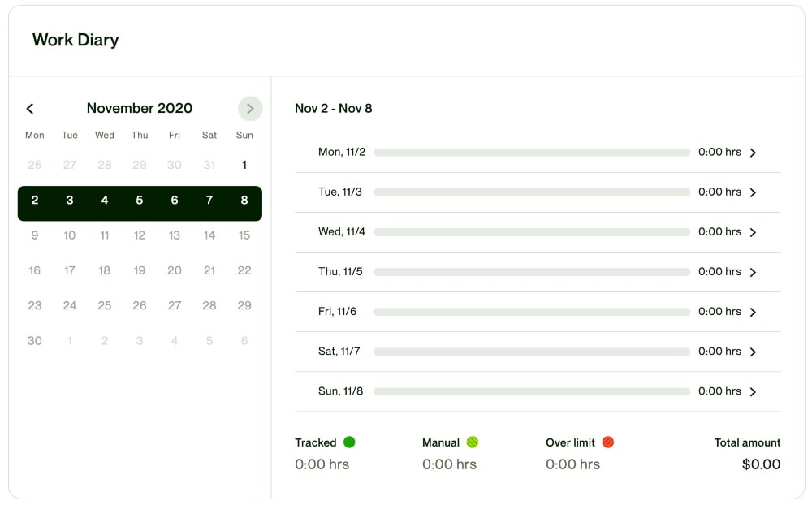Click the Nov 2 - Nov 8 range label
The image size is (812, 505).
334,108
